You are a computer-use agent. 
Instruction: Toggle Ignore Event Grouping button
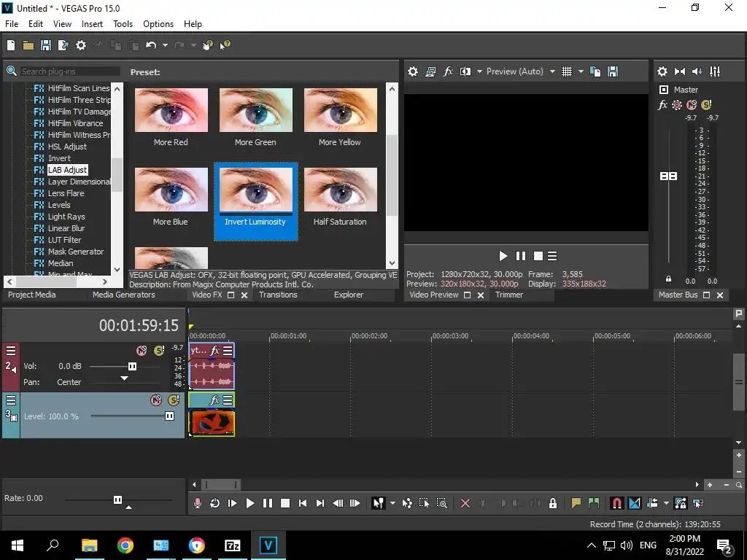point(698,503)
